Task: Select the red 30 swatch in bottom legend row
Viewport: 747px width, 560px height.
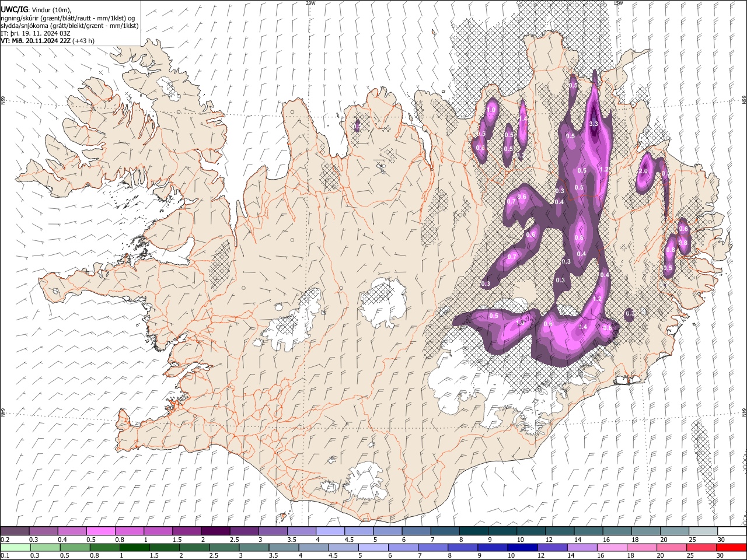Action: click(x=732, y=547)
